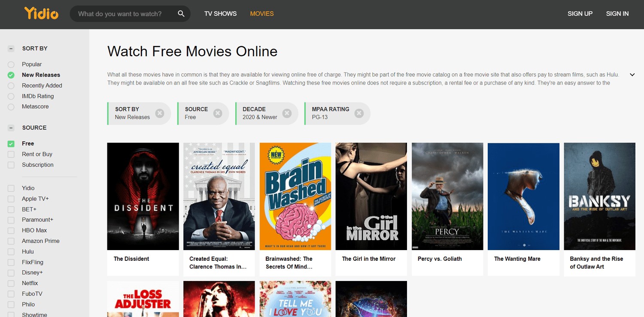644x317 pixels.
Task: Open The Loss Adjuster poster
Action: point(143,299)
